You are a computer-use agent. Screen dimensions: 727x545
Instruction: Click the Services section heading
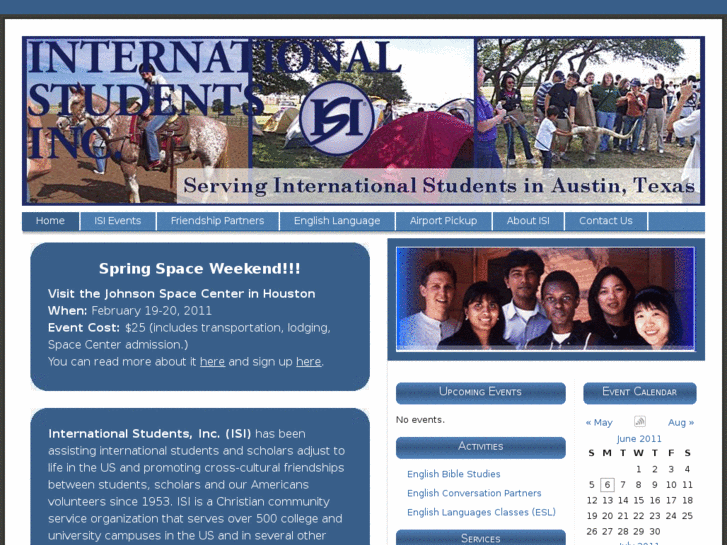click(480, 538)
